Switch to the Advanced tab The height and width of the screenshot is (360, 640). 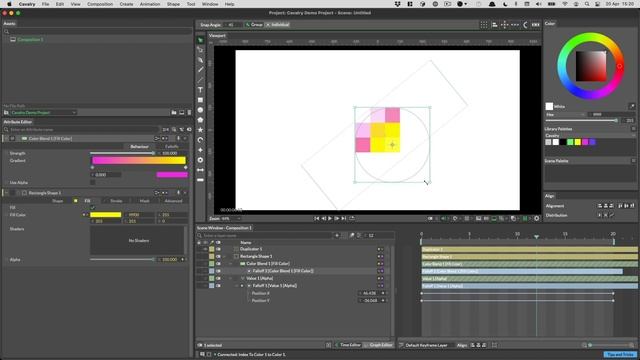(173, 201)
